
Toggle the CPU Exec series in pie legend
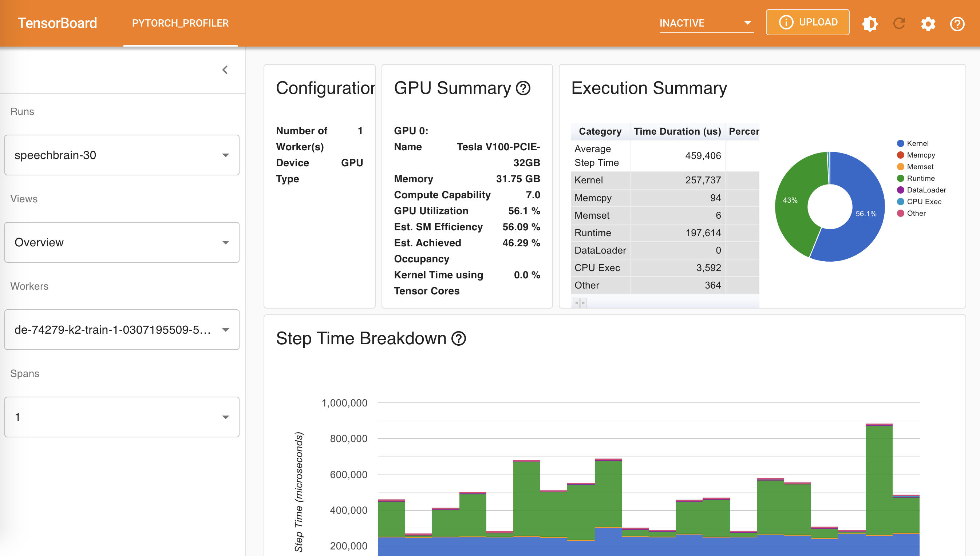(x=924, y=202)
